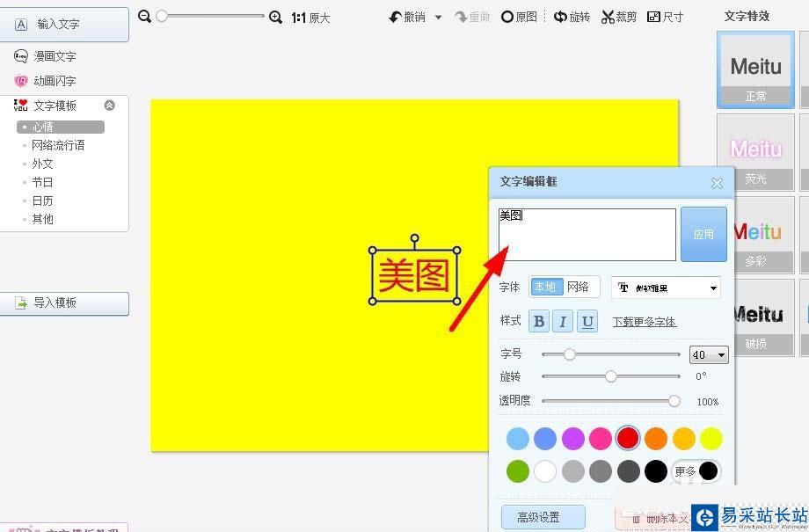Image resolution: width=809 pixels, height=532 pixels.
Task: Pick the black color swatch
Action: (656, 471)
